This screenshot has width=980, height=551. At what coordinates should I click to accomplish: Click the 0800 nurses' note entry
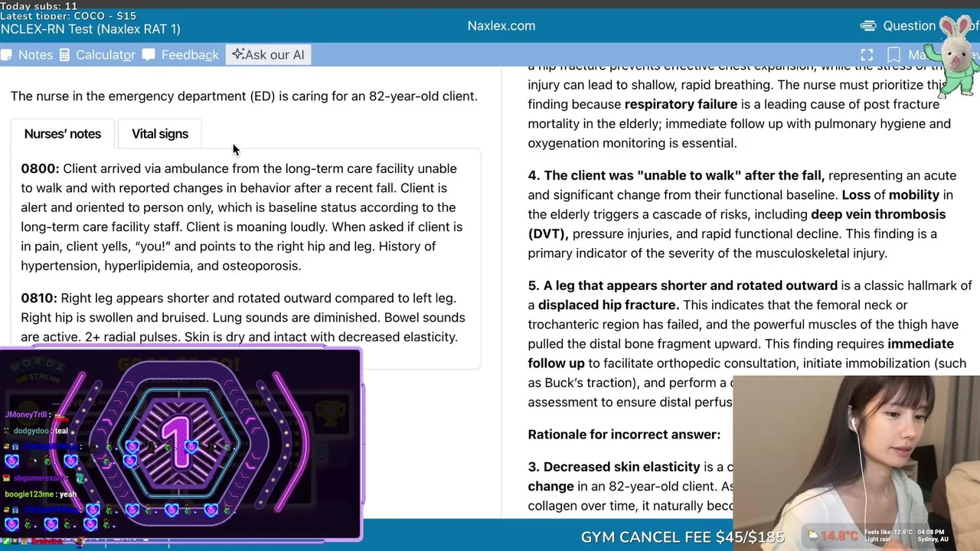tap(242, 217)
